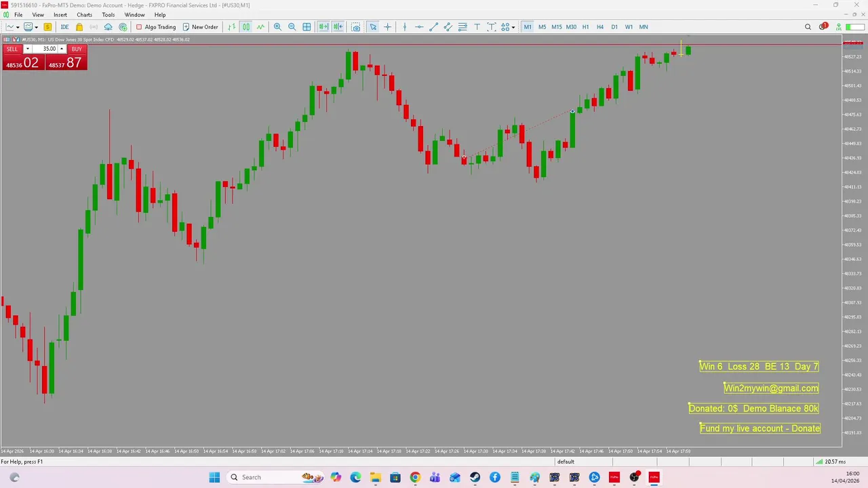
Task: Open notifications icon with red badge
Action: [x=823, y=27]
